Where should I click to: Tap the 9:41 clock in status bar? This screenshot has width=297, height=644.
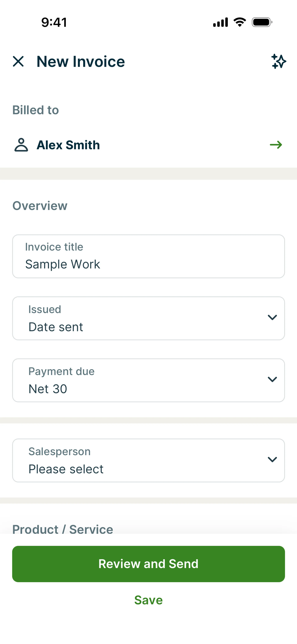(54, 22)
